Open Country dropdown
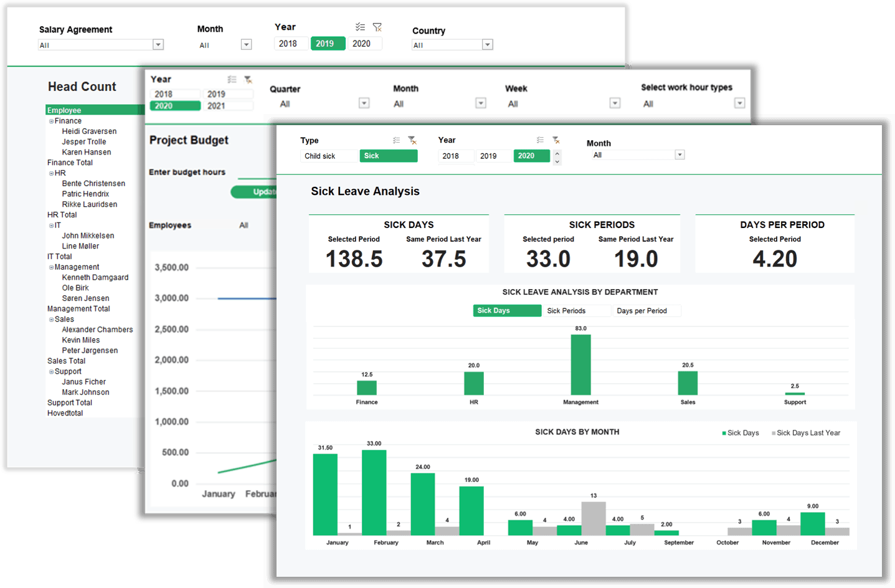895x588 pixels. click(x=488, y=45)
